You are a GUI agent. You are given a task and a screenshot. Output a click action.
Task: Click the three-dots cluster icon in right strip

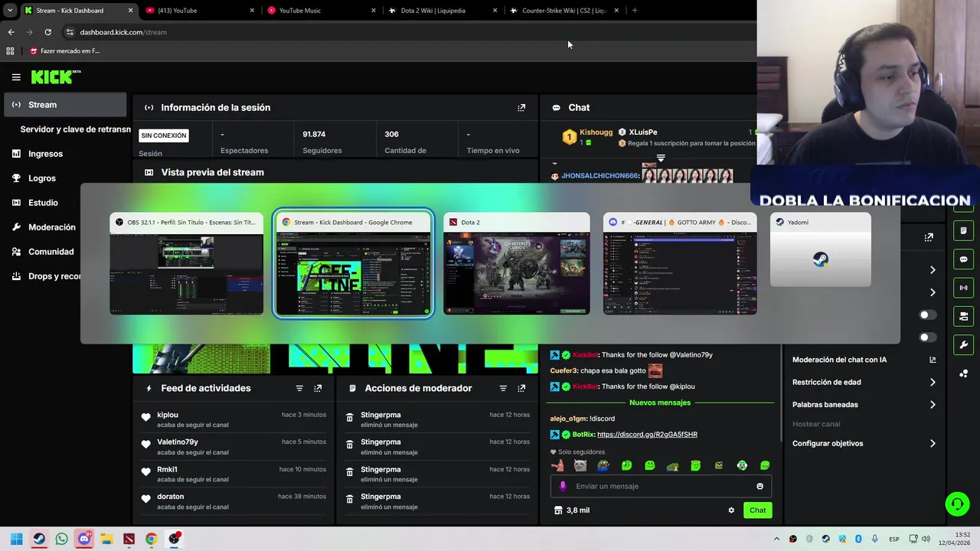963,373
